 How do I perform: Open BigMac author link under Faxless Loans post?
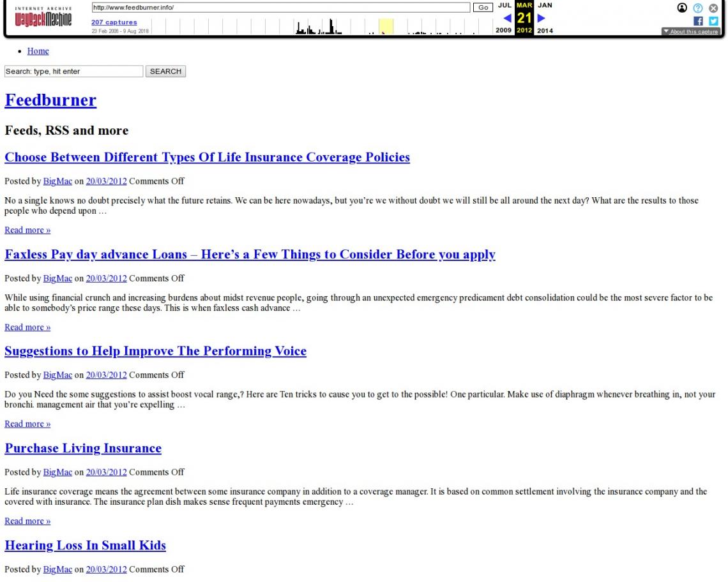click(x=57, y=278)
